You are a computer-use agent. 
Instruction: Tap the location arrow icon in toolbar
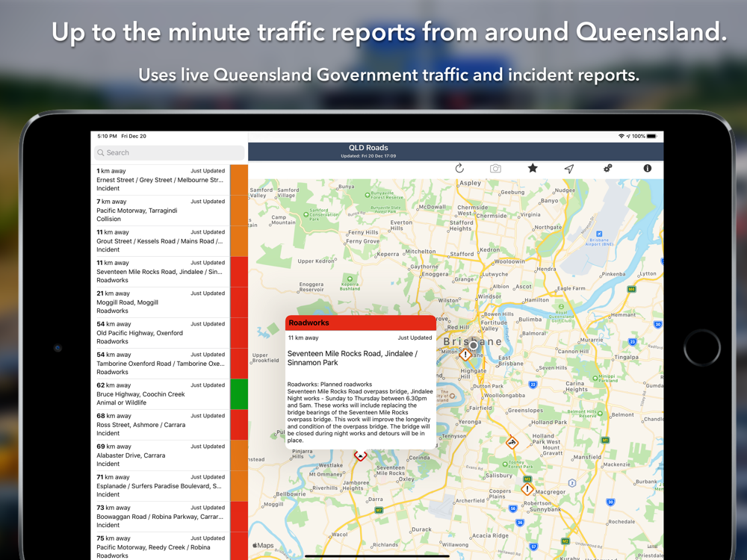(569, 169)
